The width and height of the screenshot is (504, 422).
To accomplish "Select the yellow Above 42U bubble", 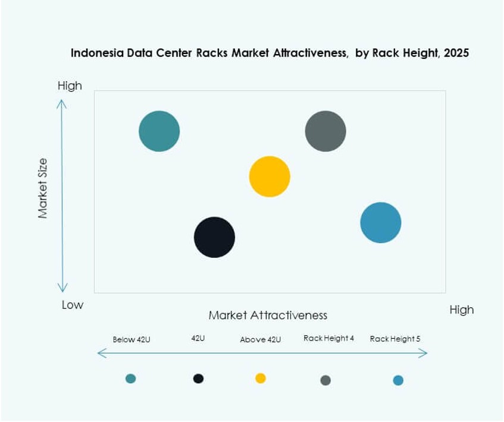I will [x=270, y=177].
